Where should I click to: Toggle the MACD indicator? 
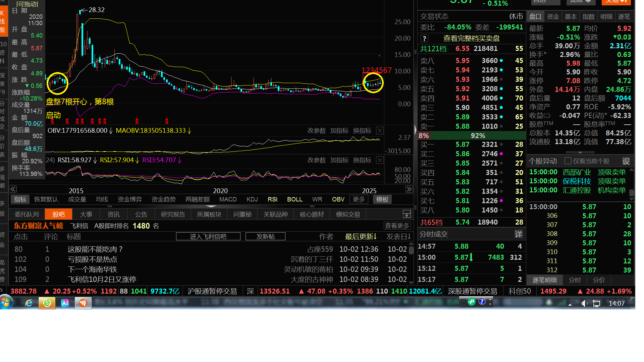click(228, 199)
